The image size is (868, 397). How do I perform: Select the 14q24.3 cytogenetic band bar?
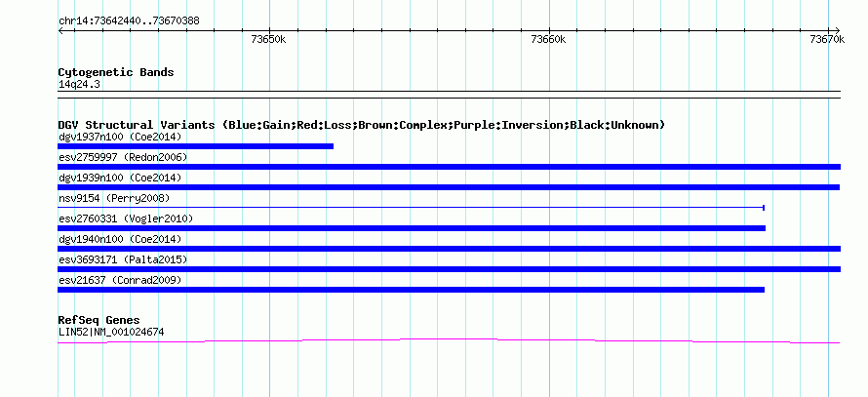[449, 95]
